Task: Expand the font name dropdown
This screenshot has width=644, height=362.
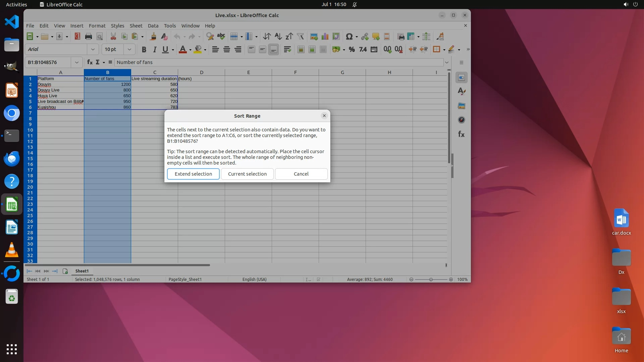Action: tap(93, 50)
